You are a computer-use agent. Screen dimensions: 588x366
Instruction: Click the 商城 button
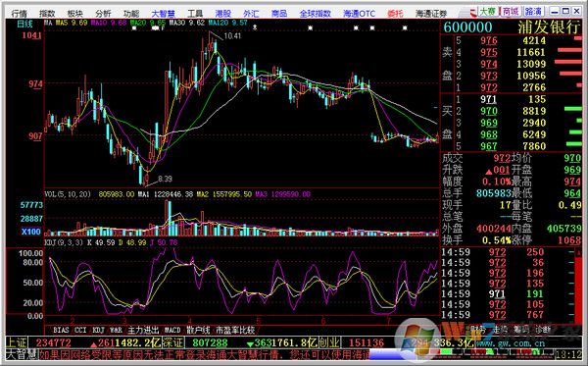coord(511,12)
